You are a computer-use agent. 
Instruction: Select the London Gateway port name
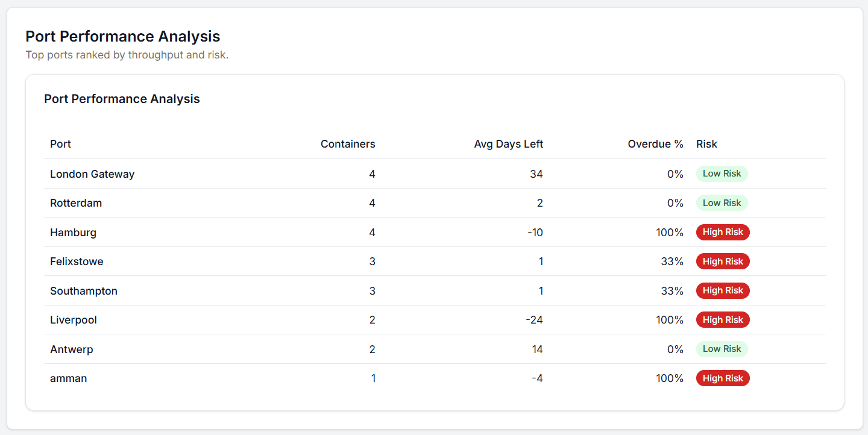(92, 174)
